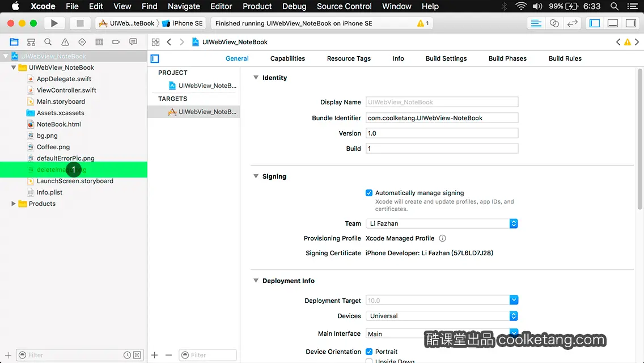Image resolution: width=644 pixels, height=363 pixels.
Task: Hide the project and targets list
Action: point(155,58)
